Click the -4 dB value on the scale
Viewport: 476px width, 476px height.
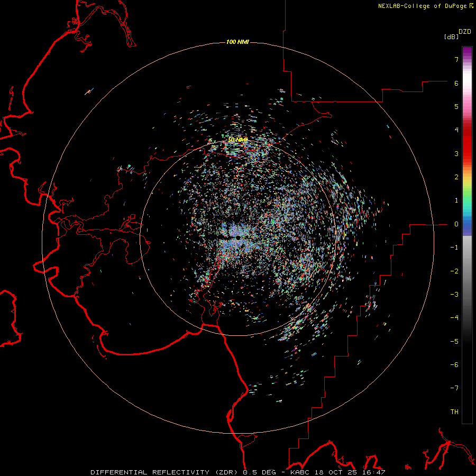[x=454, y=318]
